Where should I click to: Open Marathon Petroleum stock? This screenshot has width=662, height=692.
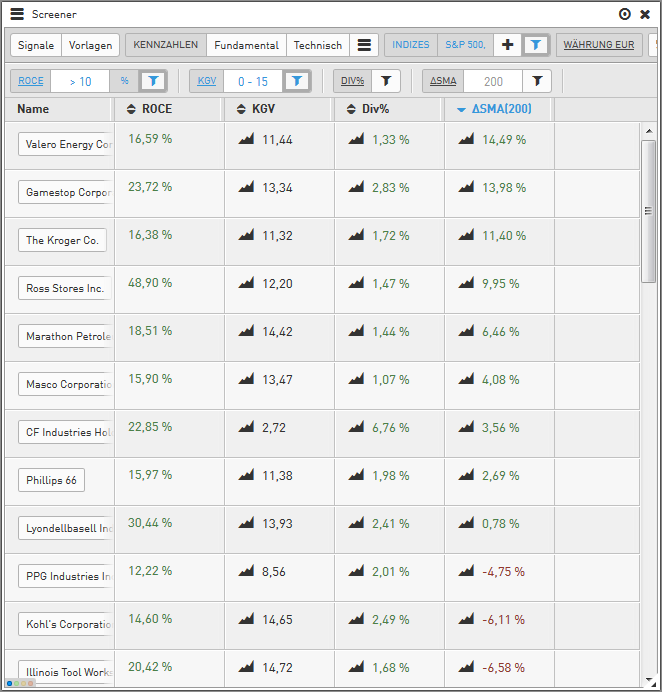pos(65,336)
